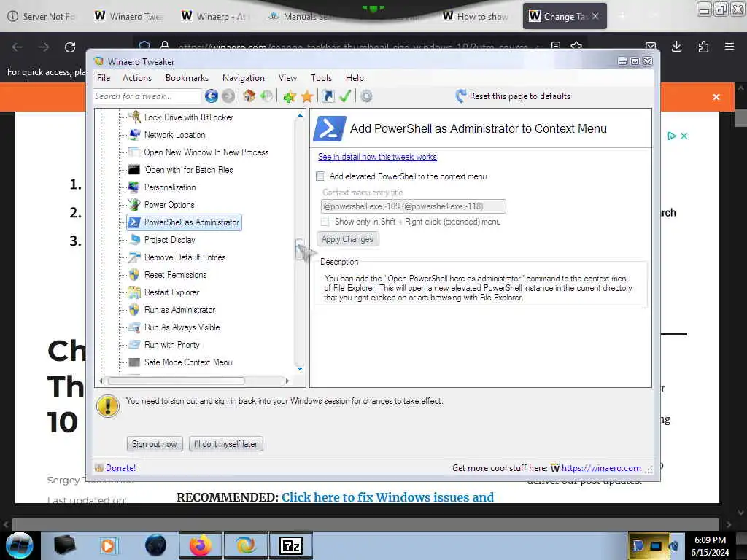Open the View menu

[287, 78]
